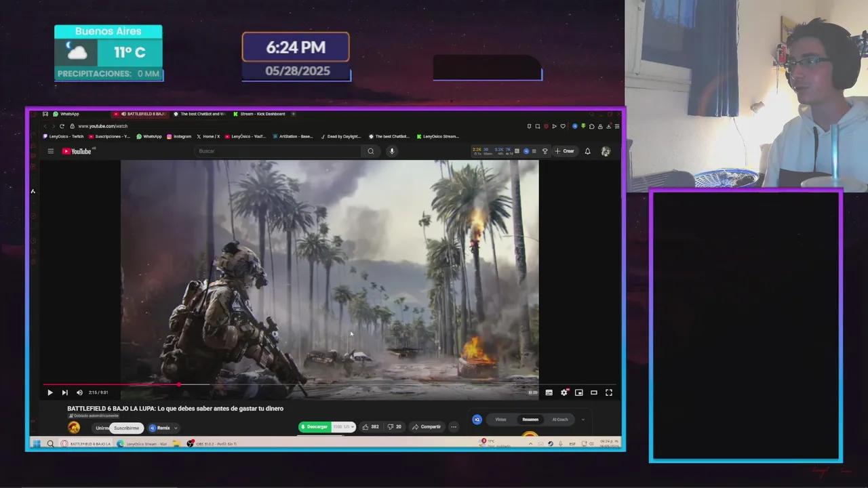
Task: Play the YouTube video
Action: click(50, 392)
